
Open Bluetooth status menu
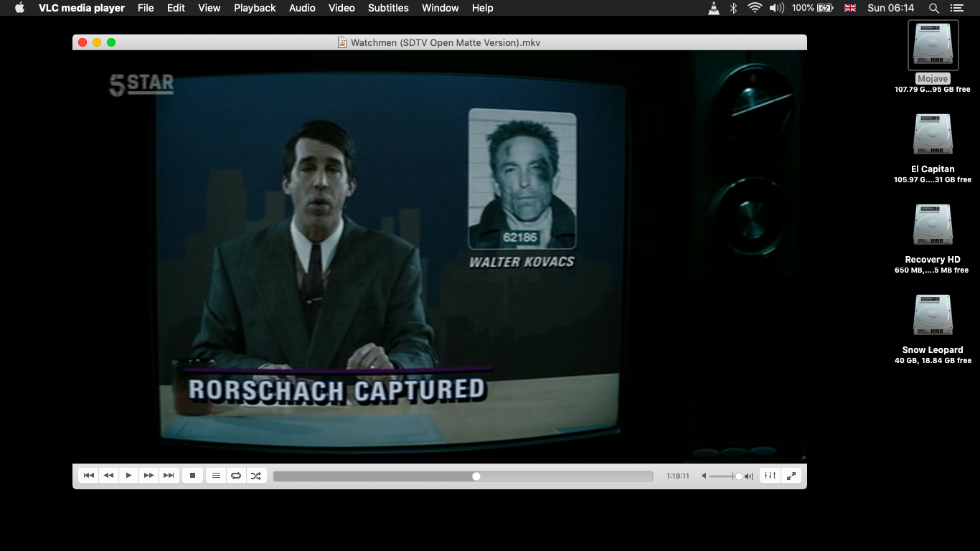(733, 8)
